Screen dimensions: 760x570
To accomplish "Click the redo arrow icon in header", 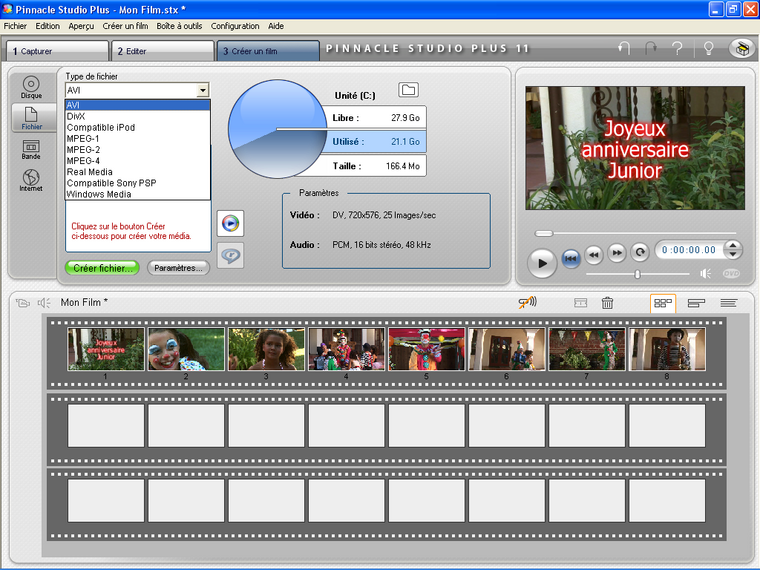I will [650, 48].
